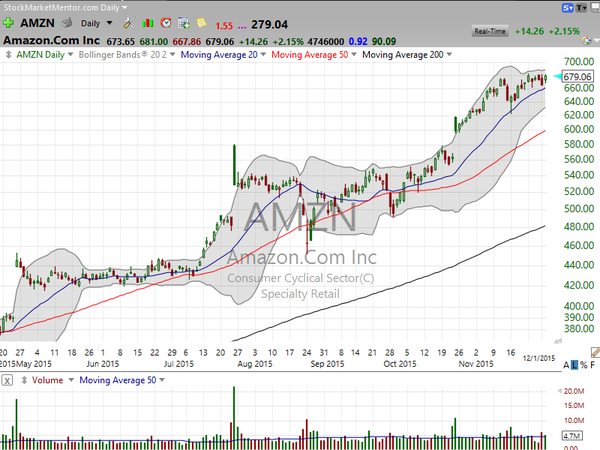Viewport: 600px width, 450px height.
Task: Click the 20.0M volume scale label
Action: point(574,391)
